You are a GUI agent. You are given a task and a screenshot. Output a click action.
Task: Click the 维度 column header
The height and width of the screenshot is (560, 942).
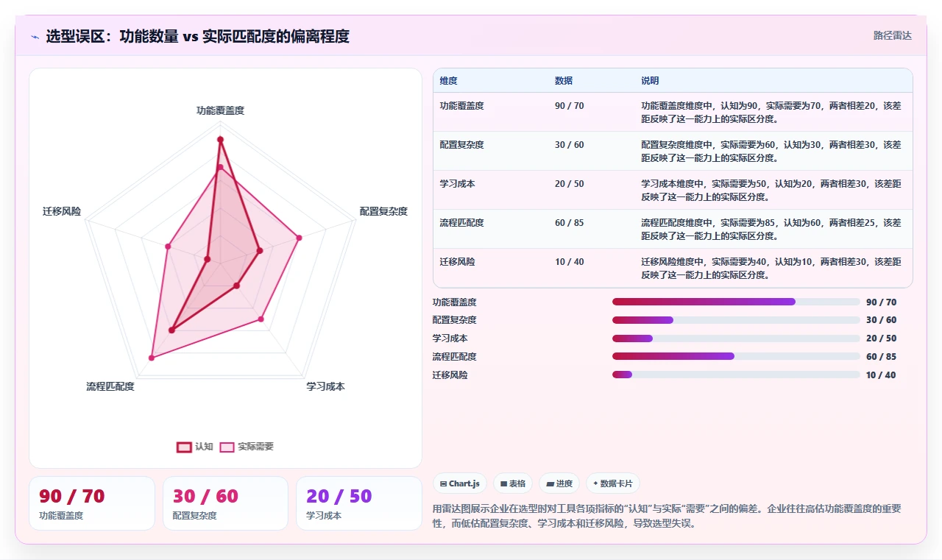click(448, 81)
